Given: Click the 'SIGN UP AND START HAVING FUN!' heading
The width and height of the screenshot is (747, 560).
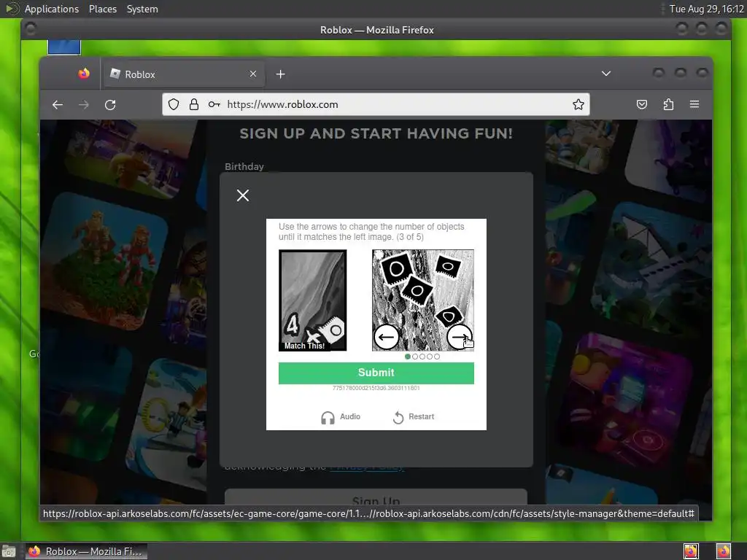Looking at the screenshot, I should click(376, 134).
